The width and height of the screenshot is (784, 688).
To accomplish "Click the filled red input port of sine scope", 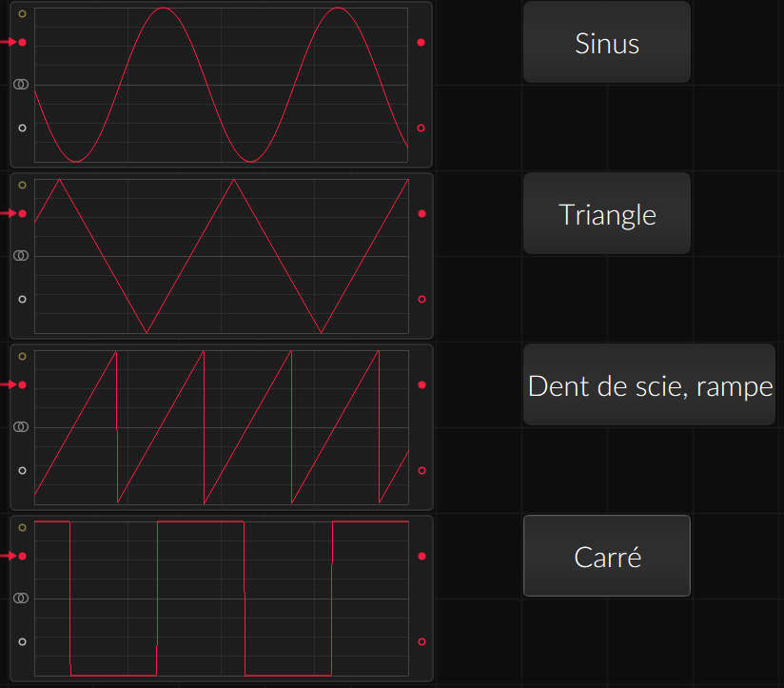I will (x=22, y=42).
